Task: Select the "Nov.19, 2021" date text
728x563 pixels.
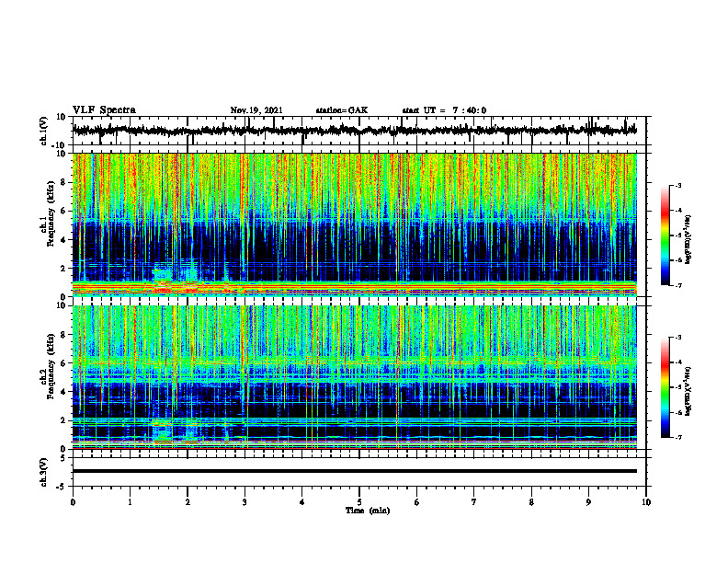Action: click(256, 110)
